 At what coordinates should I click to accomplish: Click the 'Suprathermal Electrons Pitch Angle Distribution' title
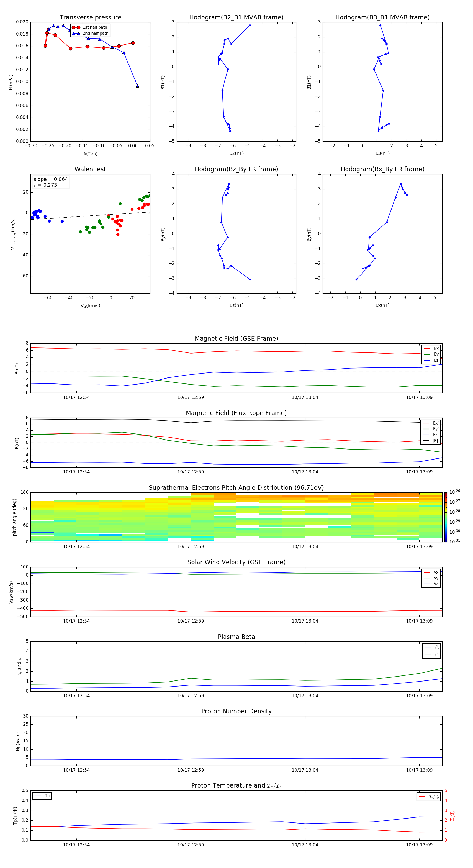pos(236,488)
